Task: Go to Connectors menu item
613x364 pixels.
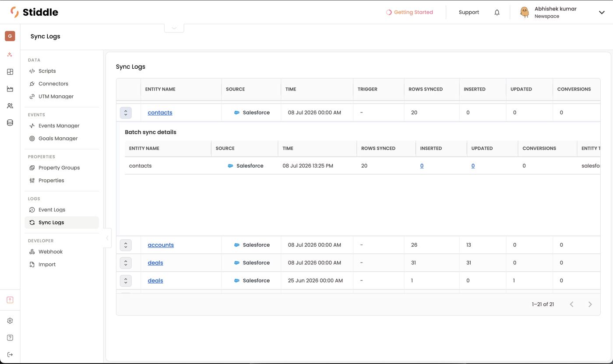Action: pyautogui.click(x=62, y=84)
